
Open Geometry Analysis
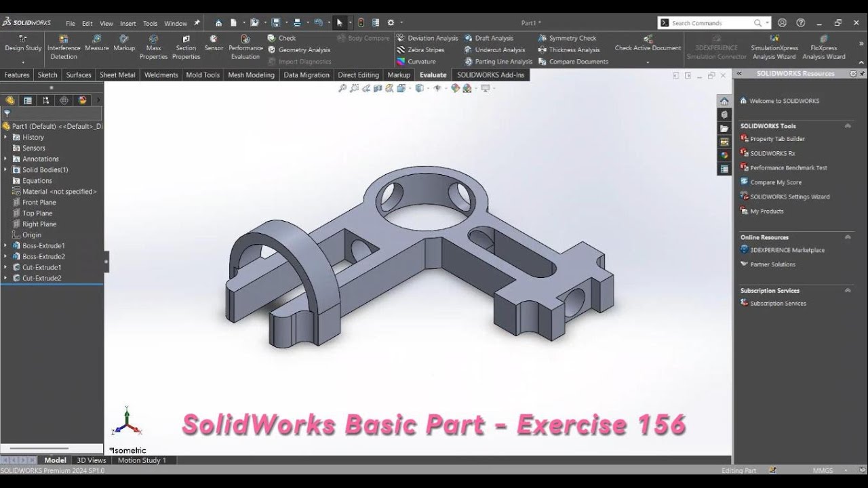[299, 49]
